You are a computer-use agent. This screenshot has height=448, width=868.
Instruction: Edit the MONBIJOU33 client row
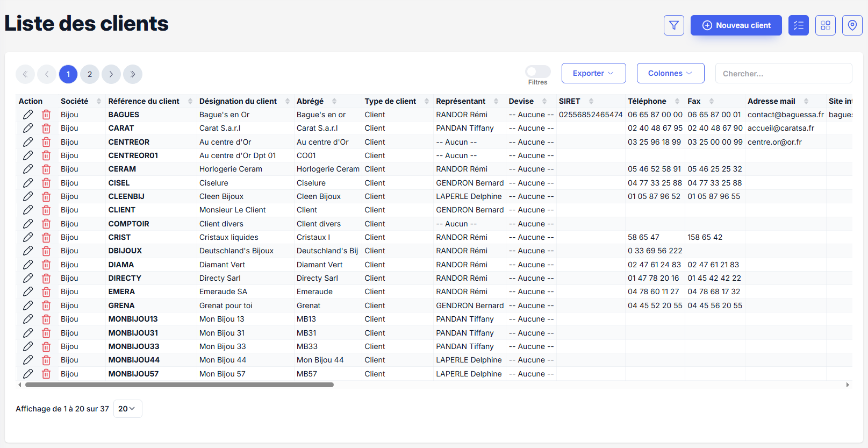pyautogui.click(x=28, y=346)
